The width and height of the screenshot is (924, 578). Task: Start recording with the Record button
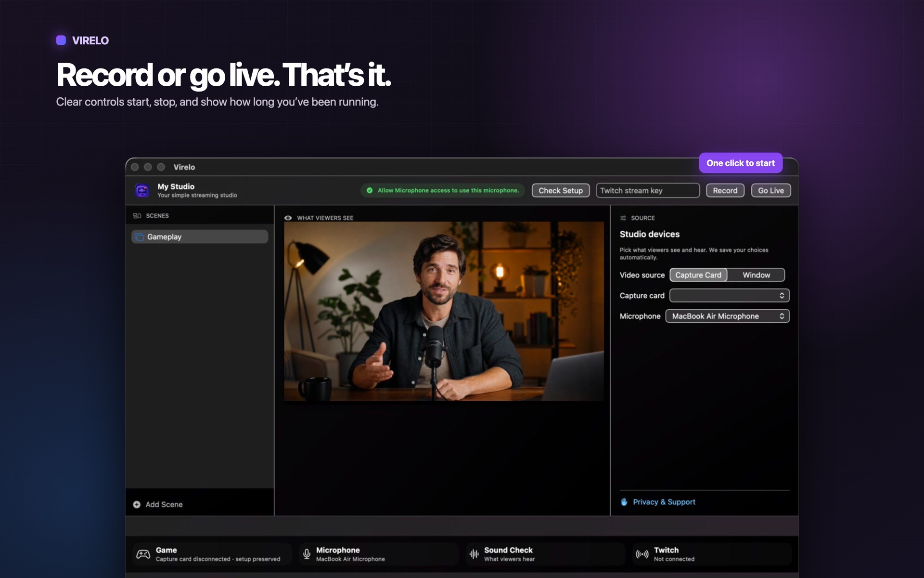[x=725, y=191]
